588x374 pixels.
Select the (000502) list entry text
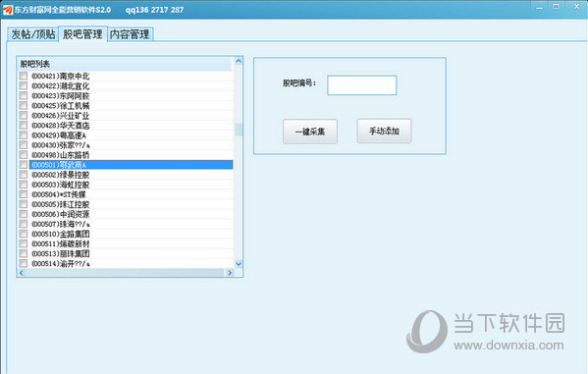coord(61,175)
